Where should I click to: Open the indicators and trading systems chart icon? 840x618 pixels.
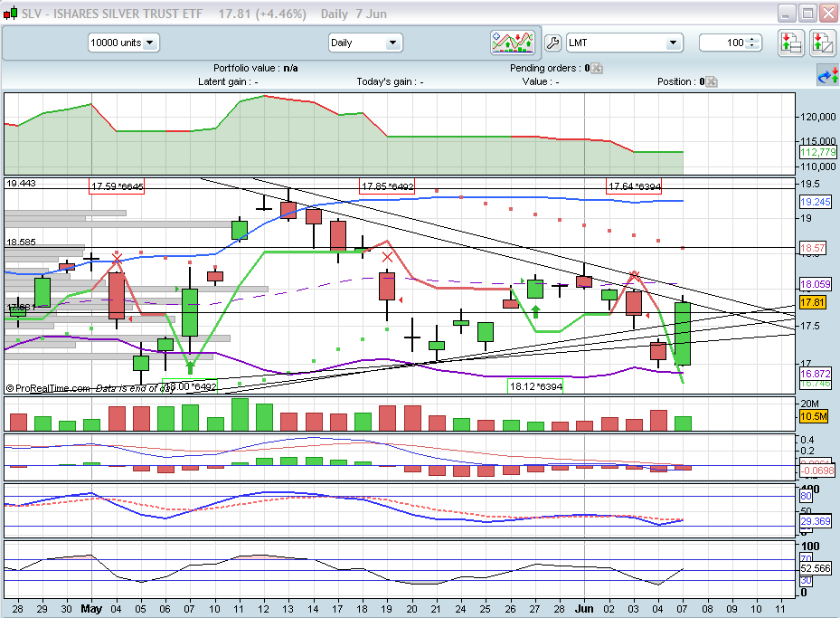[x=513, y=43]
